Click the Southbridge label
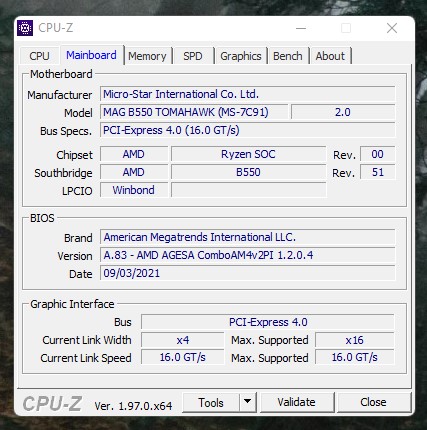Viewport: 427px width, 430px height. click(63, 173)
